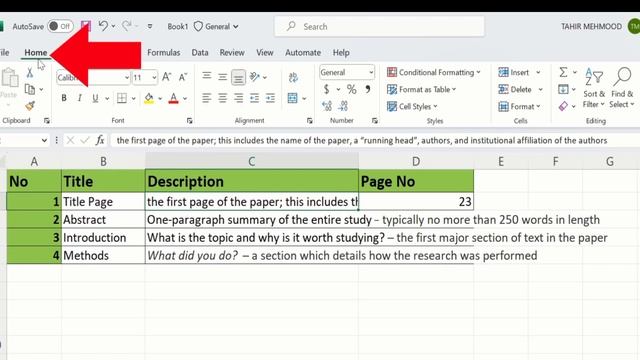The width and height of the screenshot is (640, 360).
Task: Click the Cut scissors icon
Action: 29,73
